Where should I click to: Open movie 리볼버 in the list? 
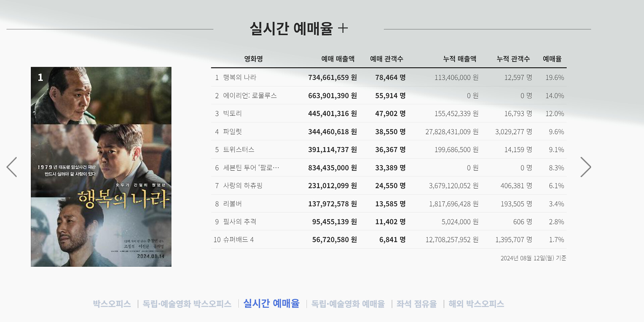[x=232, y=204]
